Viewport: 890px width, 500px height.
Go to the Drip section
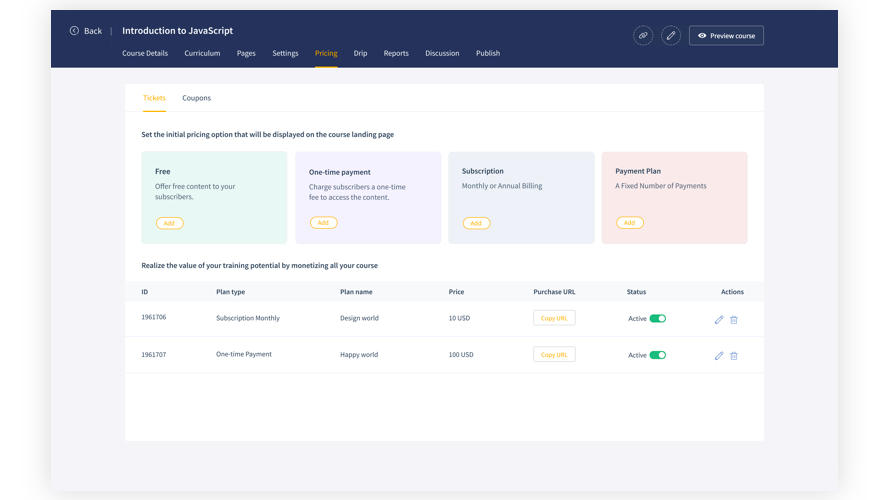[x=360, y=53]
